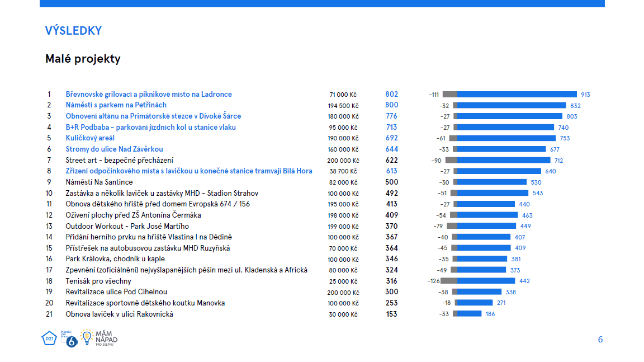
Task: Click the Praha 6 district logo
Action: pos(71,341)
